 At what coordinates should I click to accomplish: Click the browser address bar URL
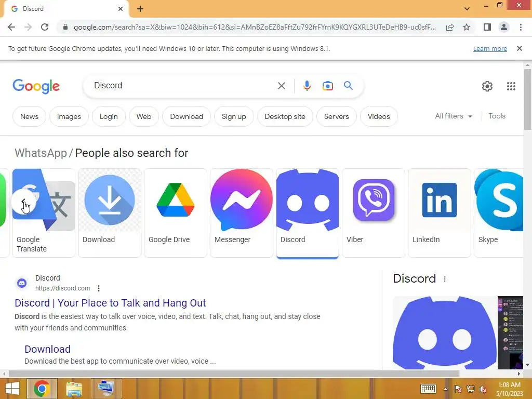[x=255, y=27]
